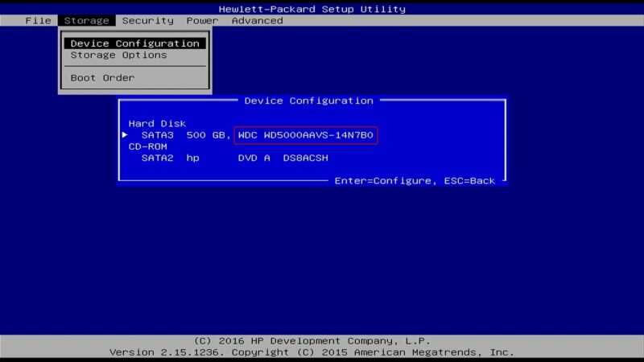
Task: Click the arrow marker beside SATA3
Action: pos(125,135)
